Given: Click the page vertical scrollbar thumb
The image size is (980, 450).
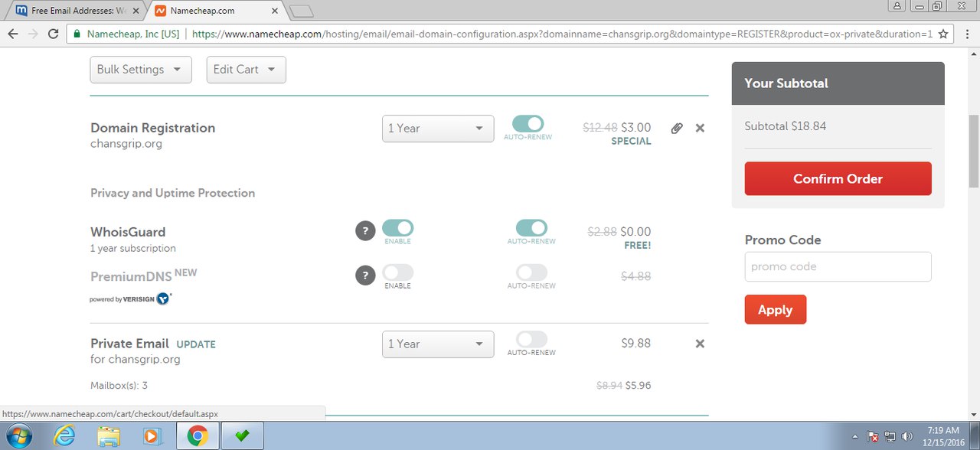Looking at the screenshot, I should click(x=974, y=152).
